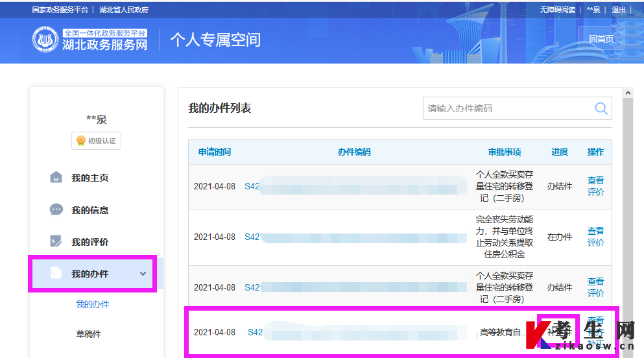Click the 完全丧失劳动能力 item text
The height and width of the screenshot is (358, 644).
[505, 237]
